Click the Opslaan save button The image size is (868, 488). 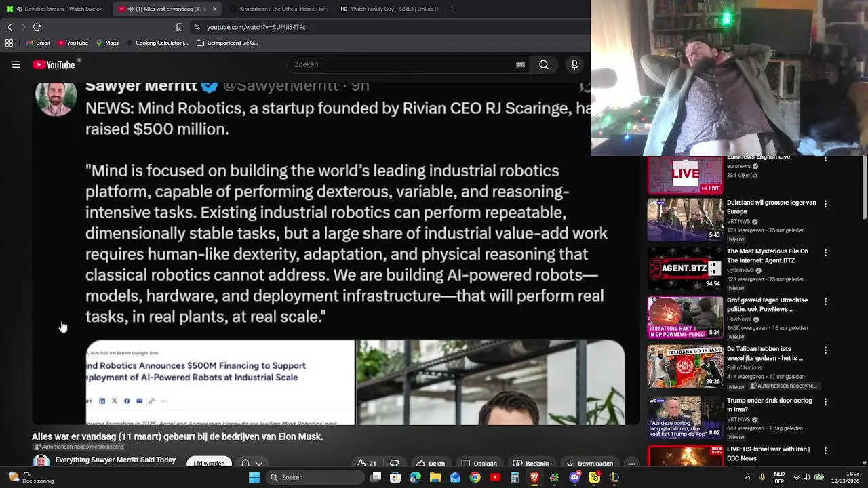coord(479,464)
